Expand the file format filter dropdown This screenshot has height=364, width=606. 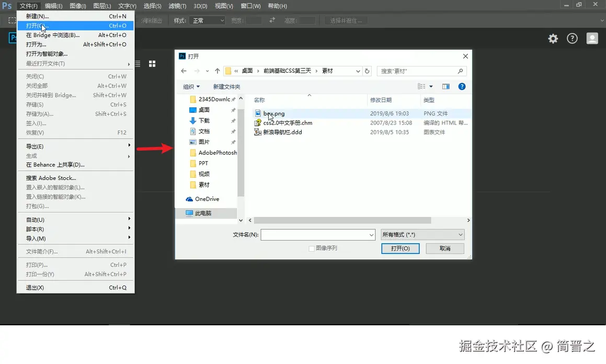click(x=423, y=234)
